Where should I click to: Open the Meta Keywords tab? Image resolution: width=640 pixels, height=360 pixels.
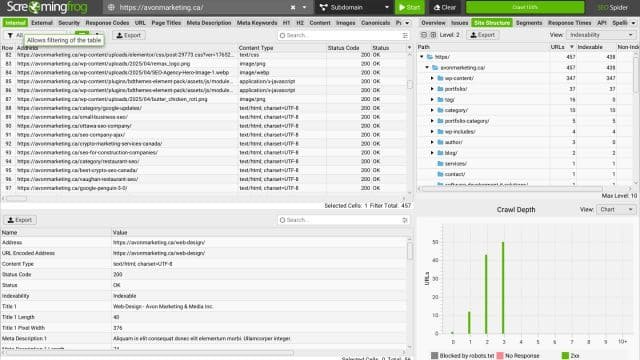coord(257,23)
